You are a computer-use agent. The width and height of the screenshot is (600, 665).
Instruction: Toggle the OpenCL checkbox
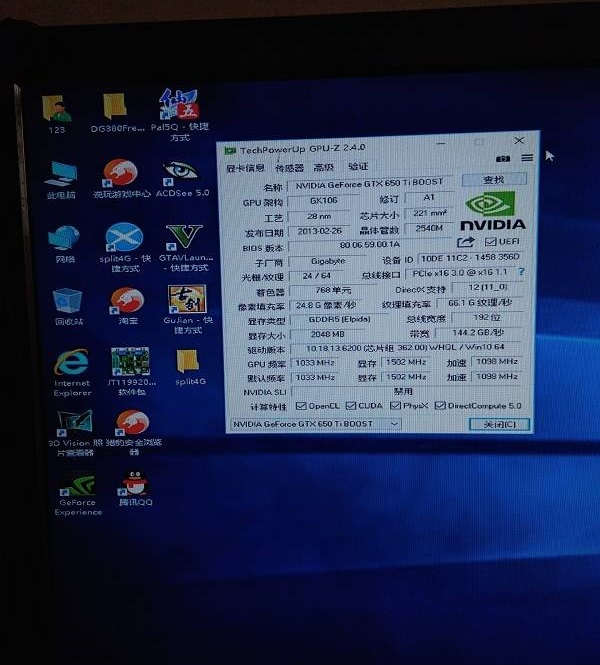pyautogui.click(x=301, y=406)
